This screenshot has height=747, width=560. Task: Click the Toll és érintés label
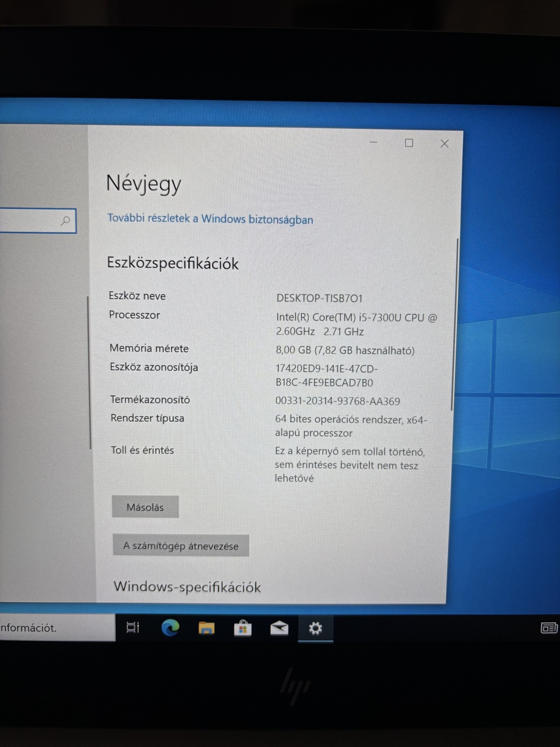click(x=142, y=450)
